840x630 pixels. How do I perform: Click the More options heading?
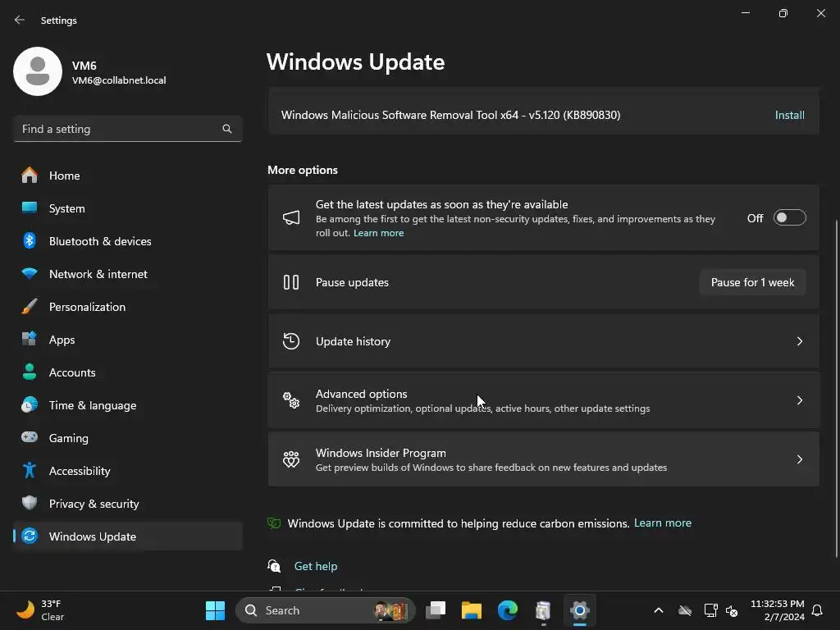pos(303,170)
